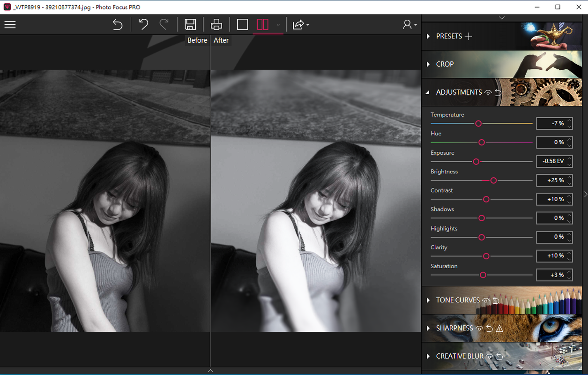Reset Tone Curves settings

[496, 300]
